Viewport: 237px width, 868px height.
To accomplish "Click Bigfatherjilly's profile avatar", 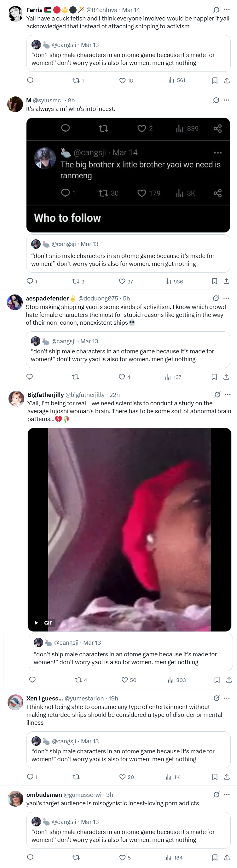I will 16,399.
